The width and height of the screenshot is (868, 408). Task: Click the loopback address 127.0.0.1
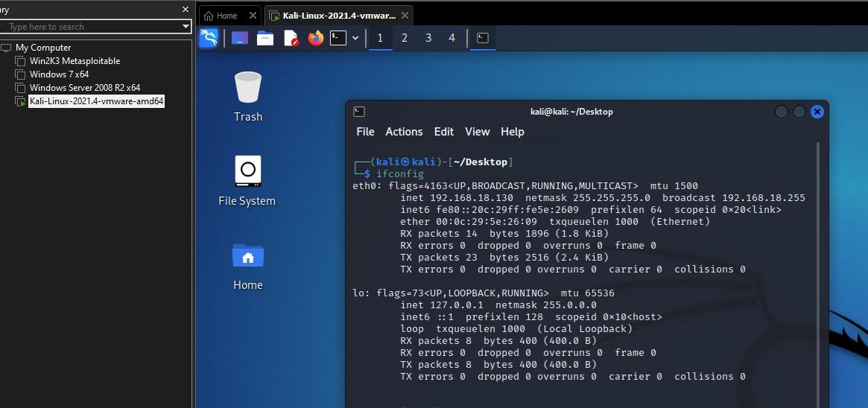457,305
